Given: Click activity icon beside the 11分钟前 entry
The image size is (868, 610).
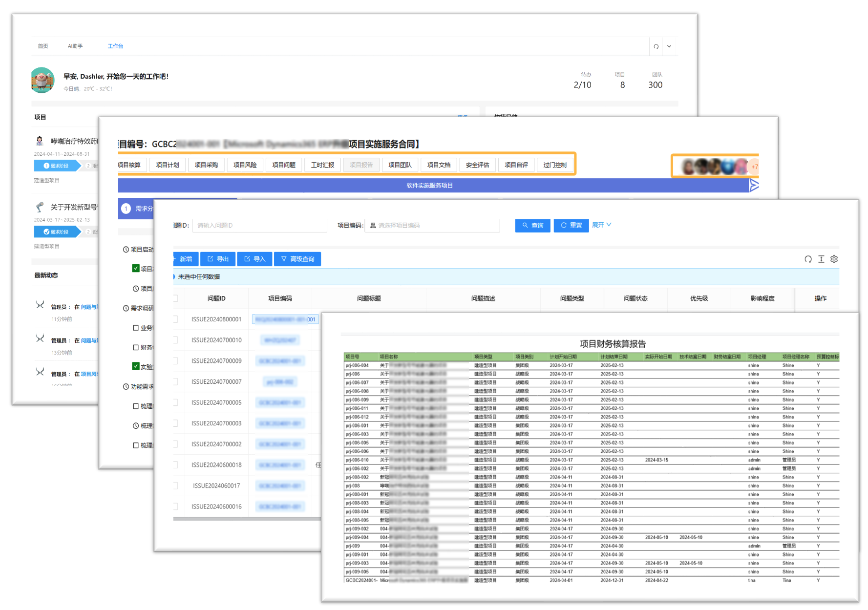Looking at the screenshot, I should click(40, 305).
